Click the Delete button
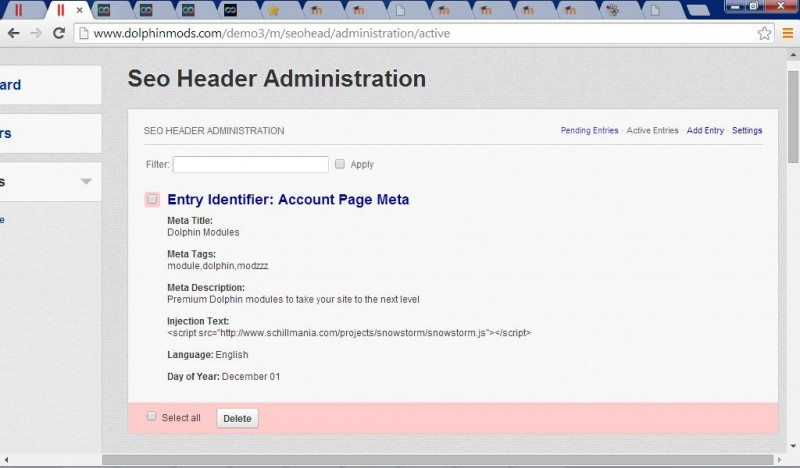Viewport: 800px width, 468px height. 237,418
